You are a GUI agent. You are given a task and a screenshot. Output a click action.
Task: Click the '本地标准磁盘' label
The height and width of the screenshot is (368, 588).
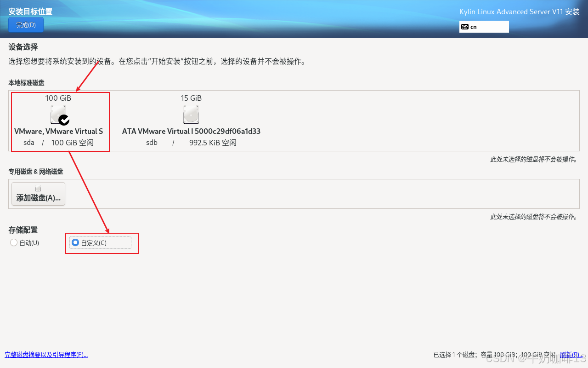coord(26,83)
